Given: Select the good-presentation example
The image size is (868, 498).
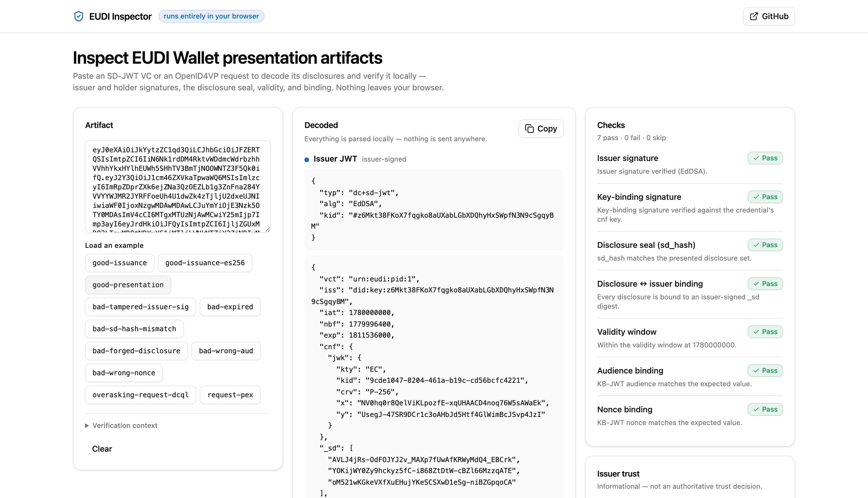Looking at the screenshot, I should pyautogui.click(x=128, y=285).
